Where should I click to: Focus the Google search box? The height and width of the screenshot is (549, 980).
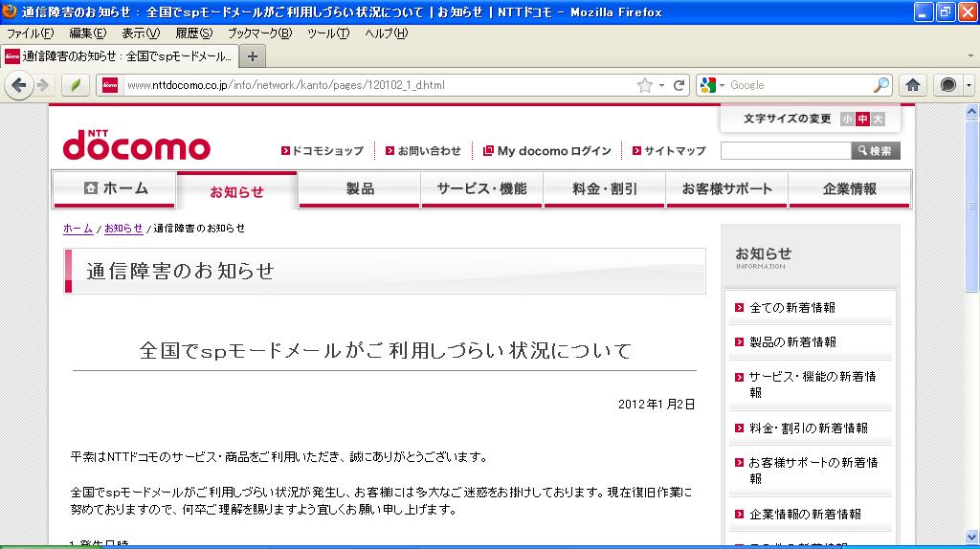[799, 85]
